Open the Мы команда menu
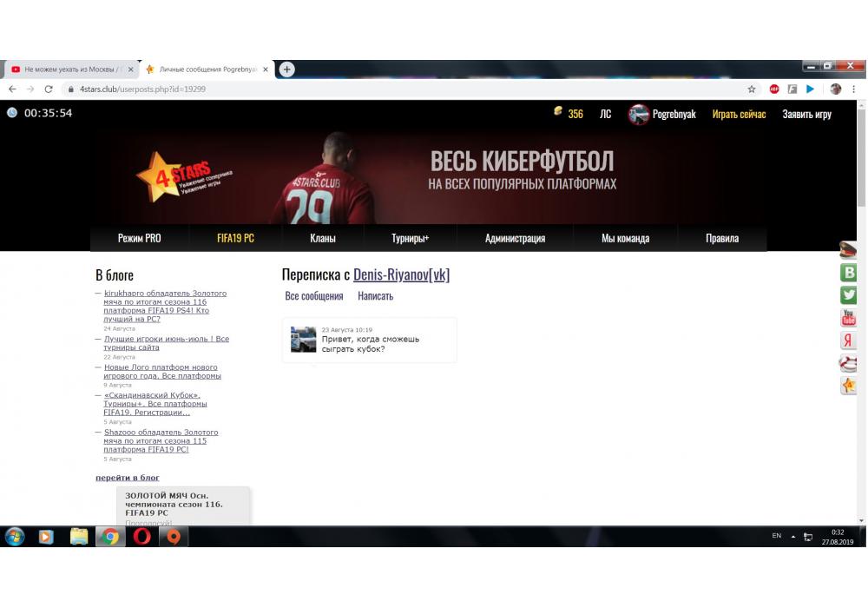Viewport: 868px width, 608px height. click(x=626, y=238)
